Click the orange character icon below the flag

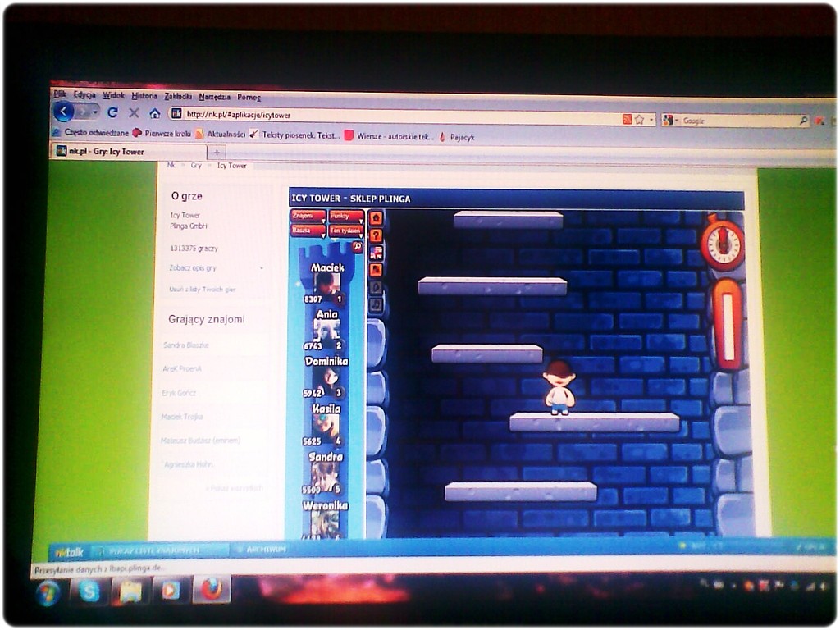[x=376, y=270]
